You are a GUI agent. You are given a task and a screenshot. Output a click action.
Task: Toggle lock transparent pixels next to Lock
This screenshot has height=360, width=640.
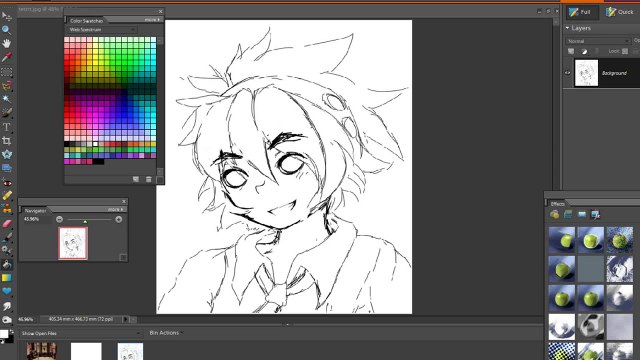pyautogui.click(x=625, y=51)
